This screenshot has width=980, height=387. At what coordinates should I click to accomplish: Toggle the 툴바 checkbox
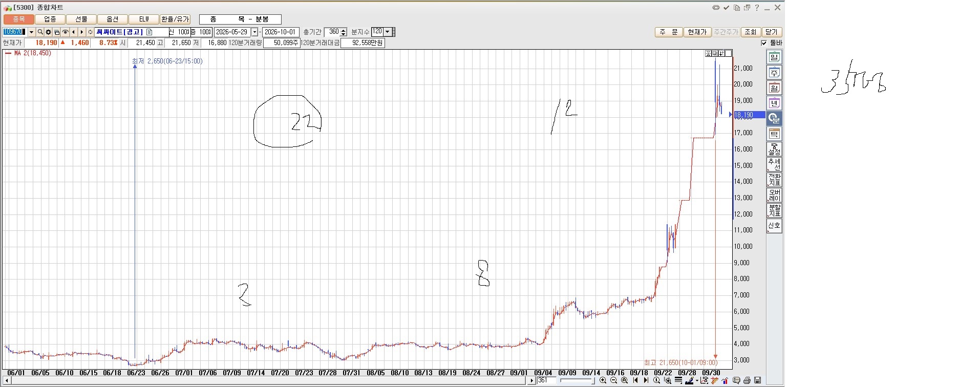tap(764, 43)
